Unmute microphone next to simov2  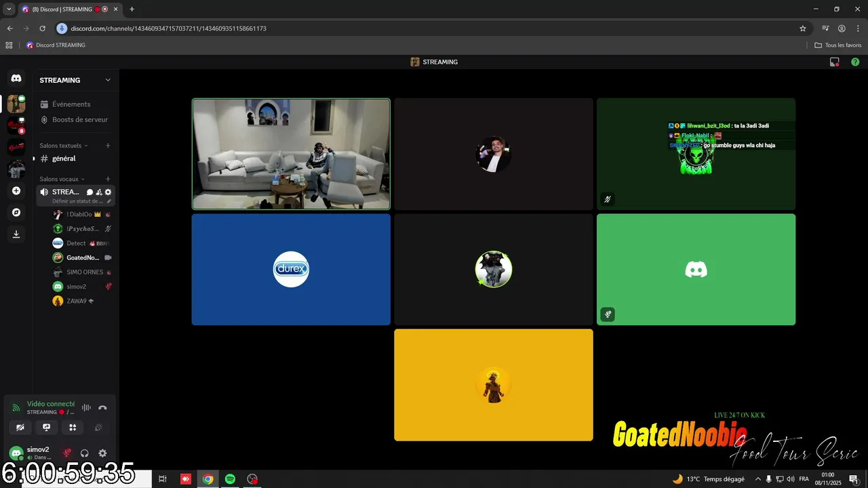(x=66, y=453)
